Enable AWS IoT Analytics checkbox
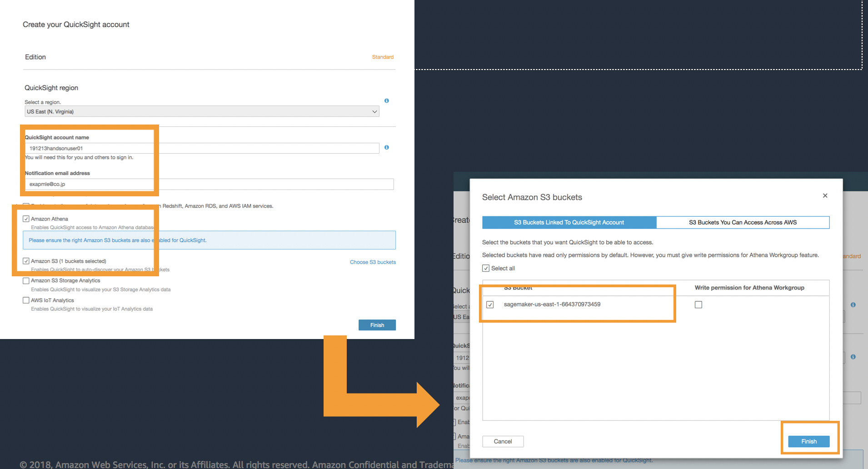This screenshot has height=469, width=868. [26, 300]
